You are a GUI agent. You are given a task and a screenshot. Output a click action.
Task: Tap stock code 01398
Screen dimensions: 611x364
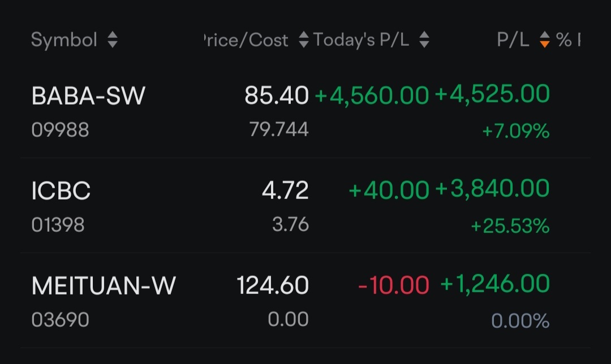pos(58,224)
